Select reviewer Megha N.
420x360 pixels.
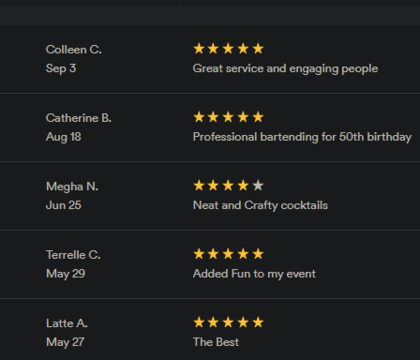point(72,187)
